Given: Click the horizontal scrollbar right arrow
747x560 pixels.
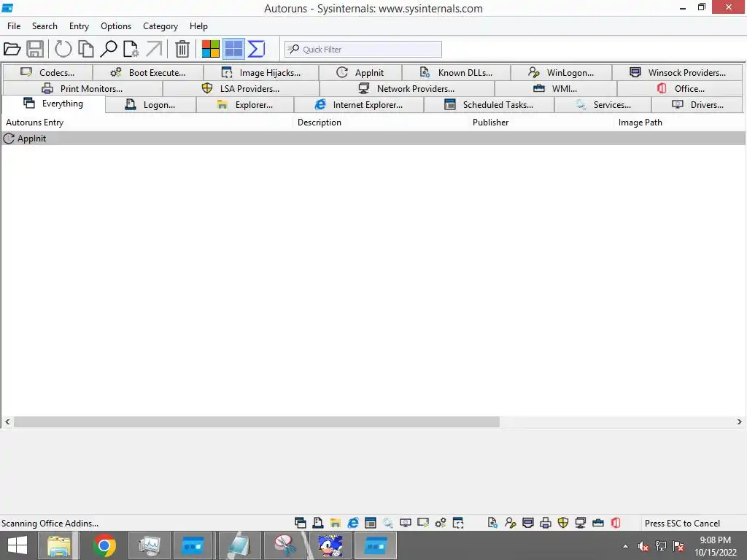Looking at the screenshot, I should 740,422.
